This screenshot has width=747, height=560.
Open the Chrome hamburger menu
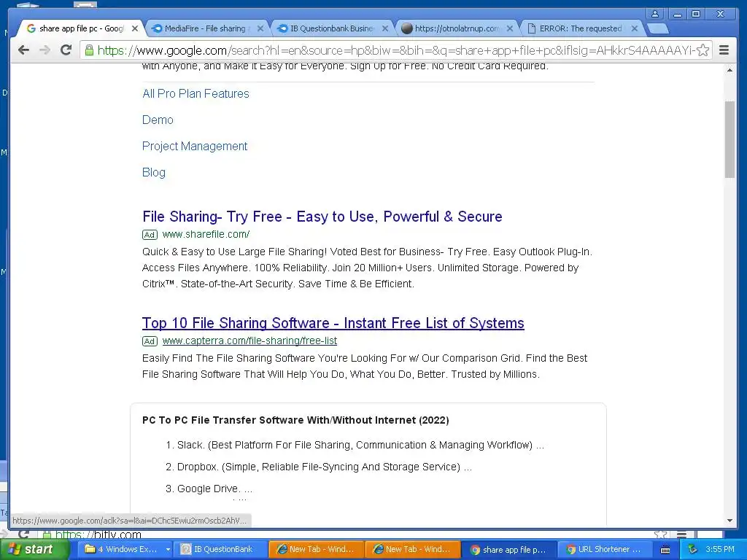click(724, 50)
